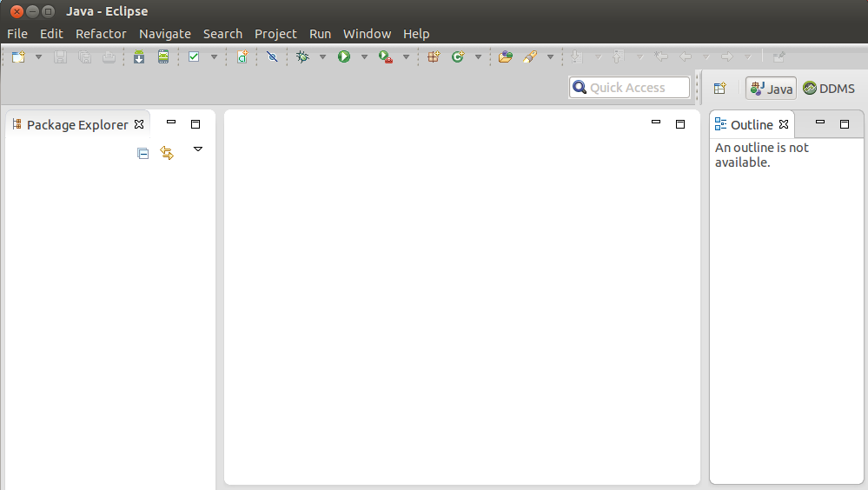Open the Search menu
The image size is (868, 490).
coord(222,34)
